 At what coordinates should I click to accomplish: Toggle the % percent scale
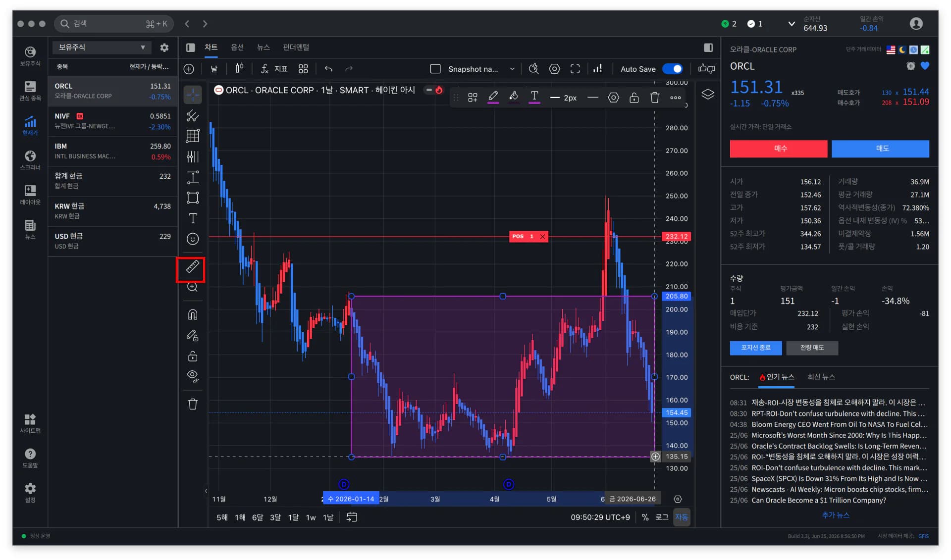click(x=645, y=517)
